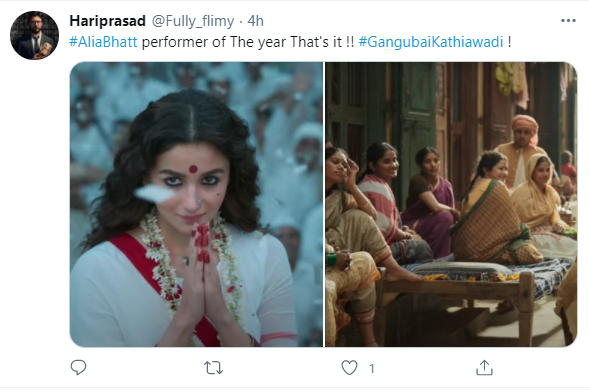This screenshot has height=390, width=589.
Task: Open Hariprasad's profile picture avatar
Action: (34, 35)
